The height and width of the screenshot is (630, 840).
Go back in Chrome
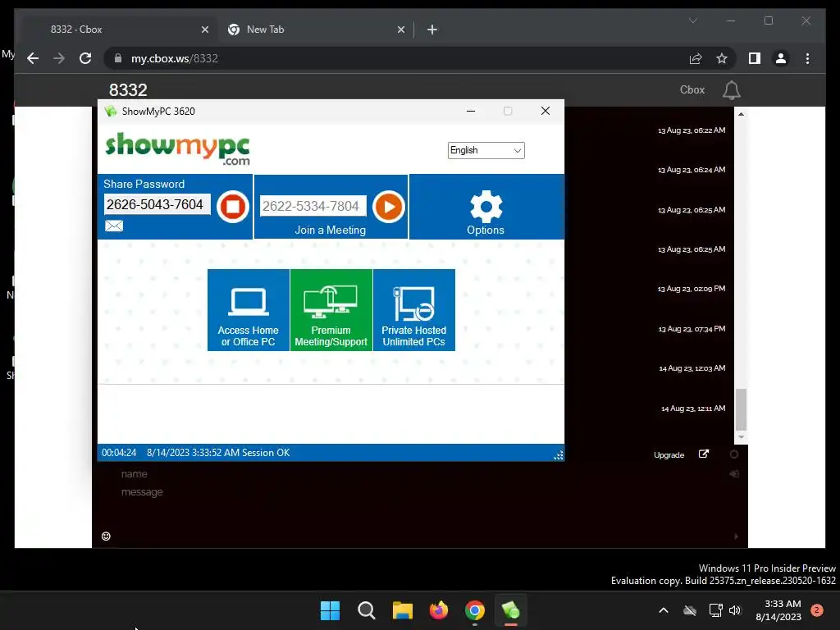[33, 58]
